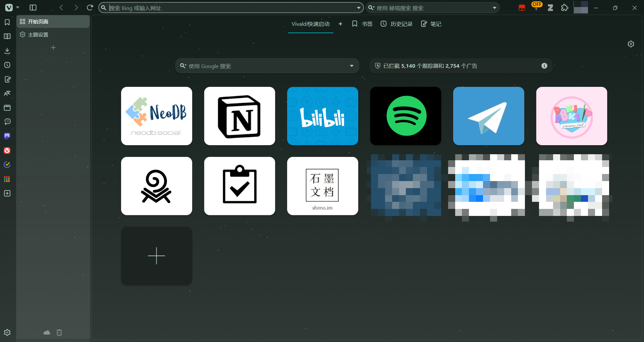The height and width of the screenshot is (342, 644).
Task: Add a new speed dial group
Action: point(340,24)
